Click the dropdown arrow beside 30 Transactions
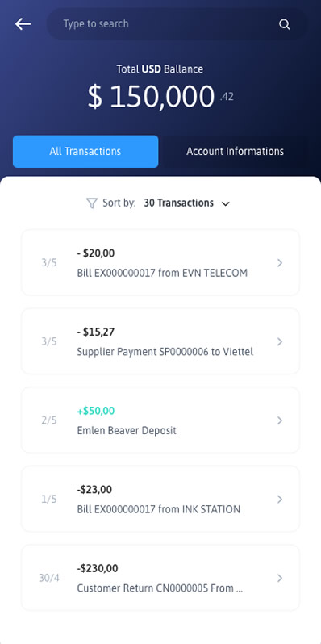The image size is (321, 644). click(225, 203)
